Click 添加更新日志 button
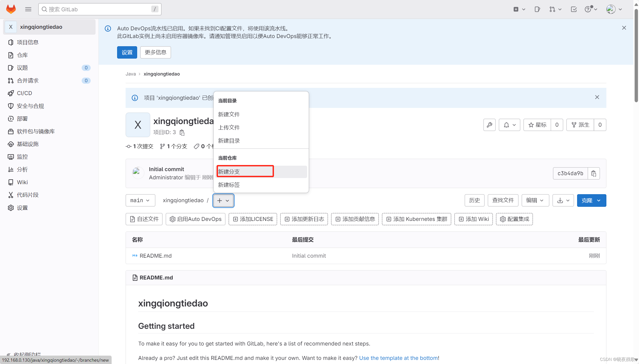This screenshot has width=639, height=364. click(x=304, y=219)
